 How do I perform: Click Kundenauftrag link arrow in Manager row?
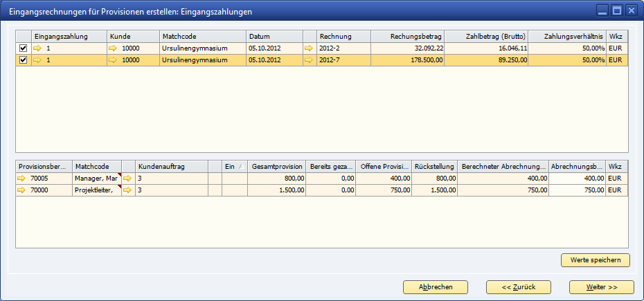coord(127,179)
